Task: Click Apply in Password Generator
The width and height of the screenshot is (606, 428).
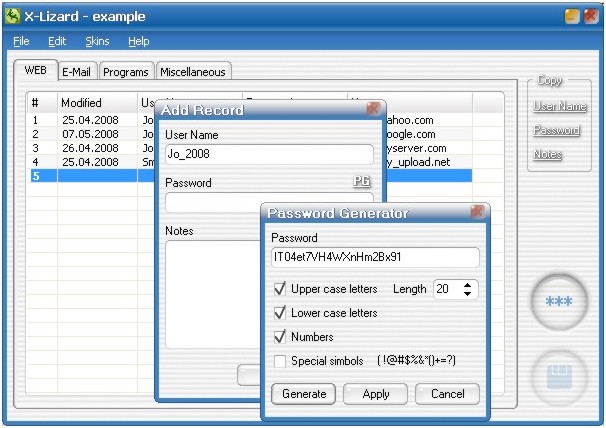Action: point(376,394)
